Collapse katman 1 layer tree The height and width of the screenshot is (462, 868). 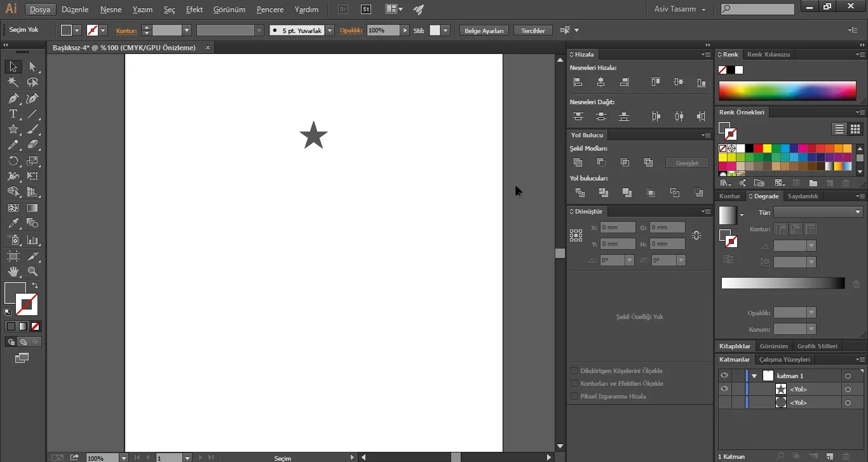point(754,376)
